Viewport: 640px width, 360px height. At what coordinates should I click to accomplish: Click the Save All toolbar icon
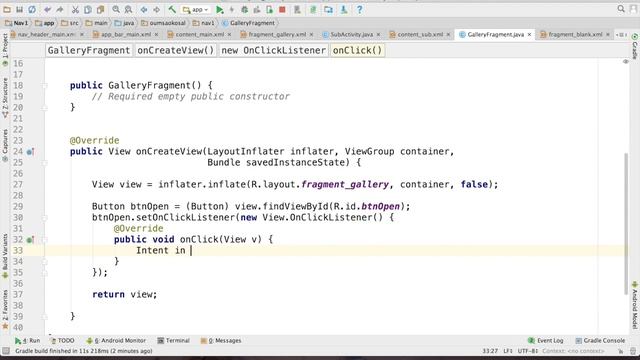[x=19, y=9]
